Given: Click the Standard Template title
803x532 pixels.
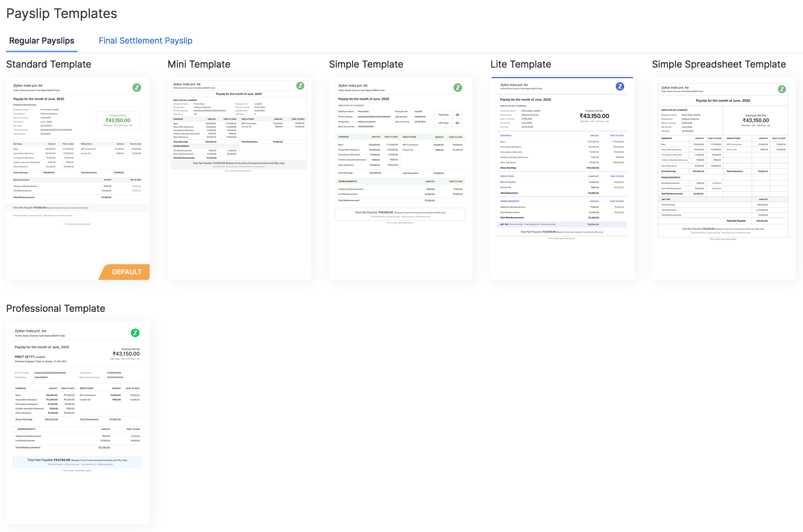Looking at the screenshot, I should 49,64.
